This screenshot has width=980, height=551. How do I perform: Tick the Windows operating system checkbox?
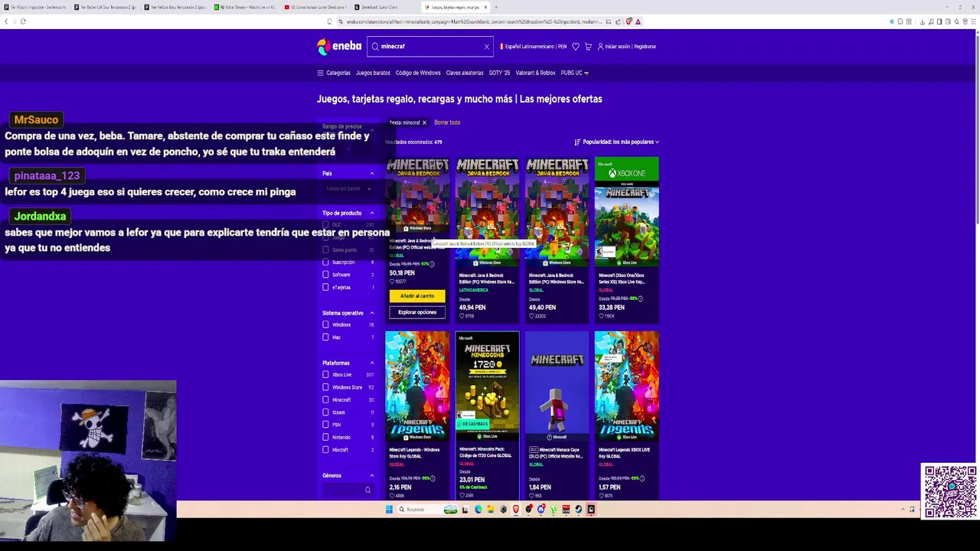(x=325, y=324)
